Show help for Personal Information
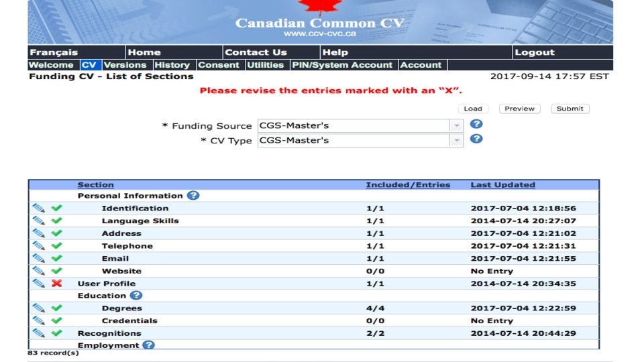 pyautogui.click(x=193, y=195)
